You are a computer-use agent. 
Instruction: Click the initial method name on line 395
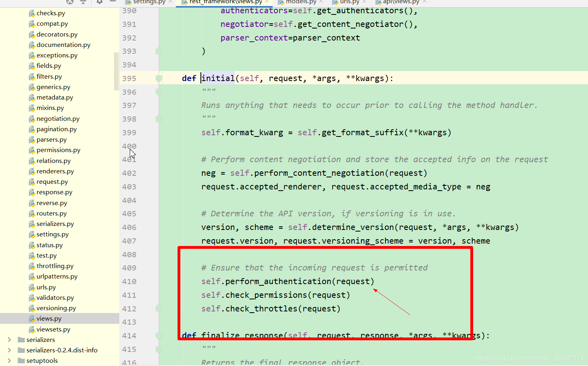(x=218, y=78)
